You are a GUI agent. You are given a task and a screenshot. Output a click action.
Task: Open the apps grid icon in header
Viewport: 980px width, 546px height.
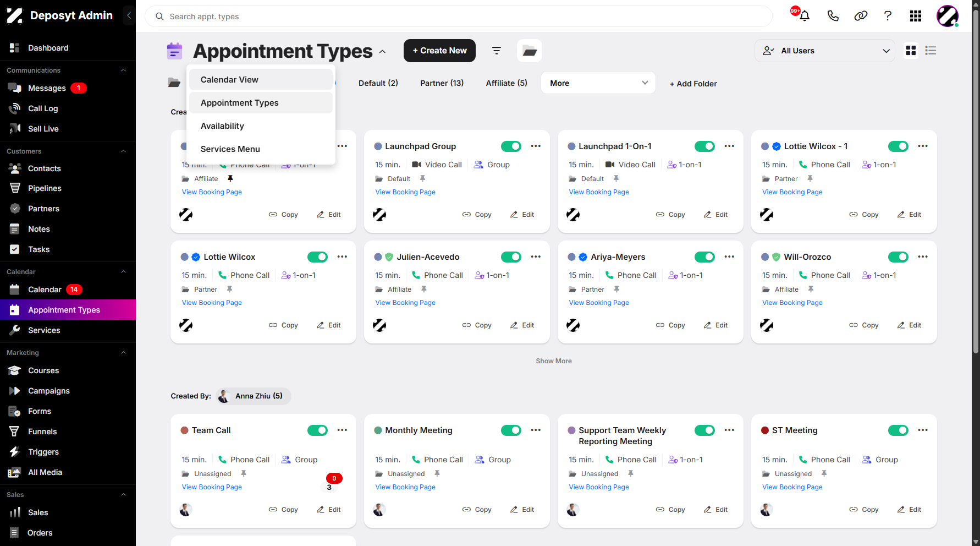tap(916, 16)
